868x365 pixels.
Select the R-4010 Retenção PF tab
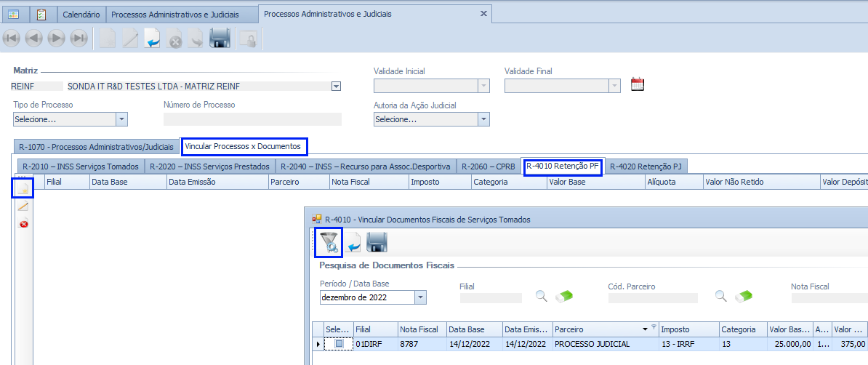coord(563,166)
